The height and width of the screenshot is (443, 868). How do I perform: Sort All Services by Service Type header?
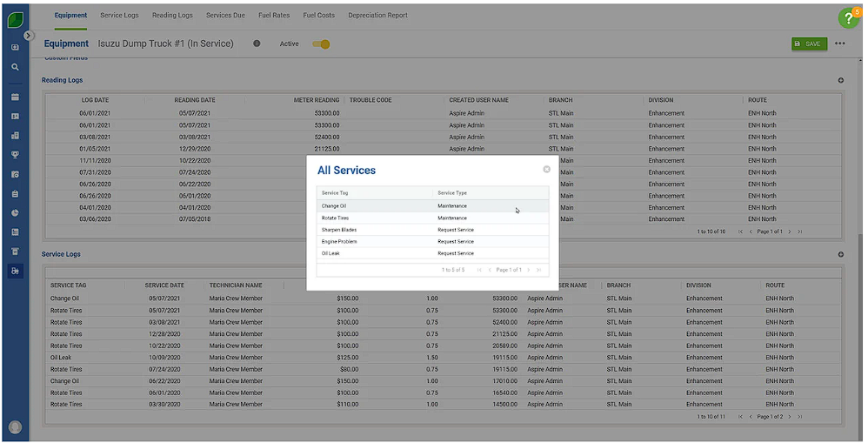[451, 192]
